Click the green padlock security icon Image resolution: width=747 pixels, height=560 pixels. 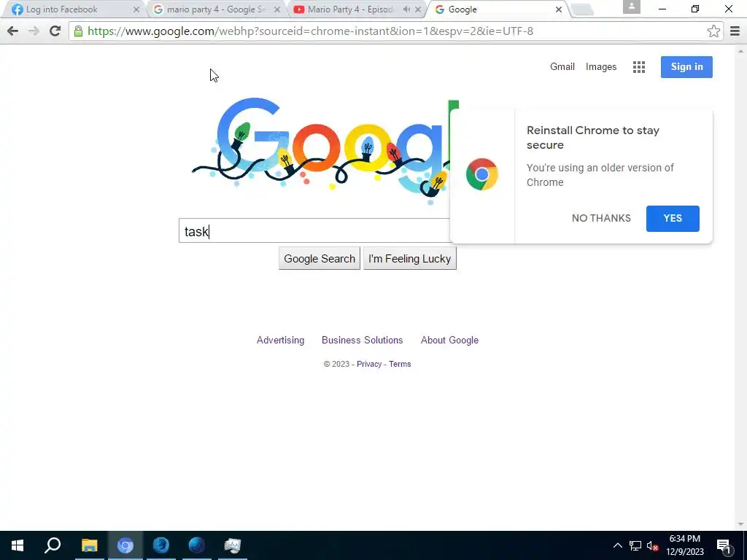[x=79, y=31]
